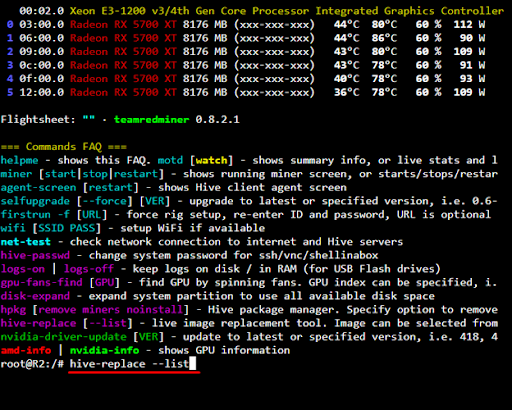
Task: Click the Commands FAQ heading
Action: [63, 147]
